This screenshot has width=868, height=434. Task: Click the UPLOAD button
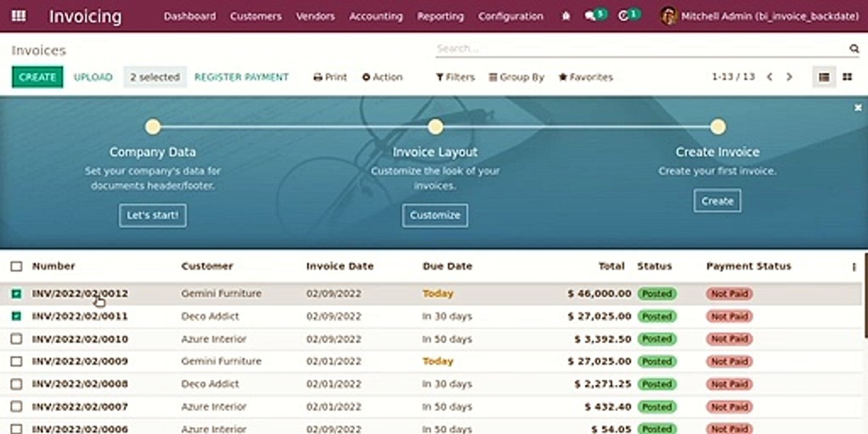(93, 77)
